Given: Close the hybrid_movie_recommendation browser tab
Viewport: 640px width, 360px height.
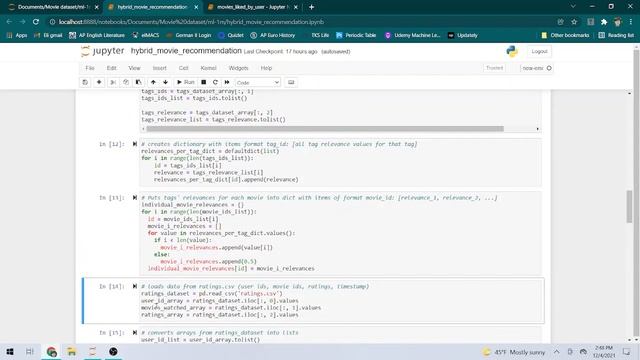Looking at the screenshot, I should [x=196, y=7].
